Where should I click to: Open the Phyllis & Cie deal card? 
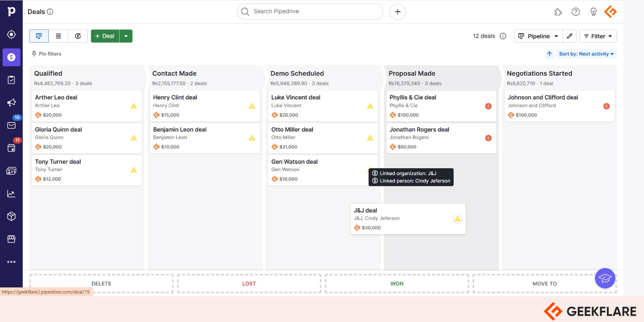441,106
